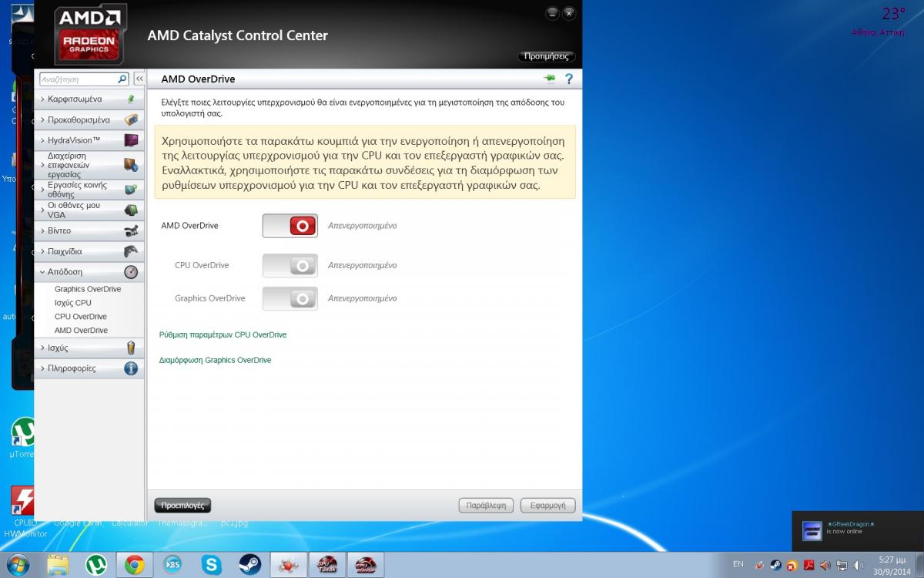Viewport: 924px width, 578px height.
Task: Click the Steam icon in system tray
Action: click(x=775, y=565)
